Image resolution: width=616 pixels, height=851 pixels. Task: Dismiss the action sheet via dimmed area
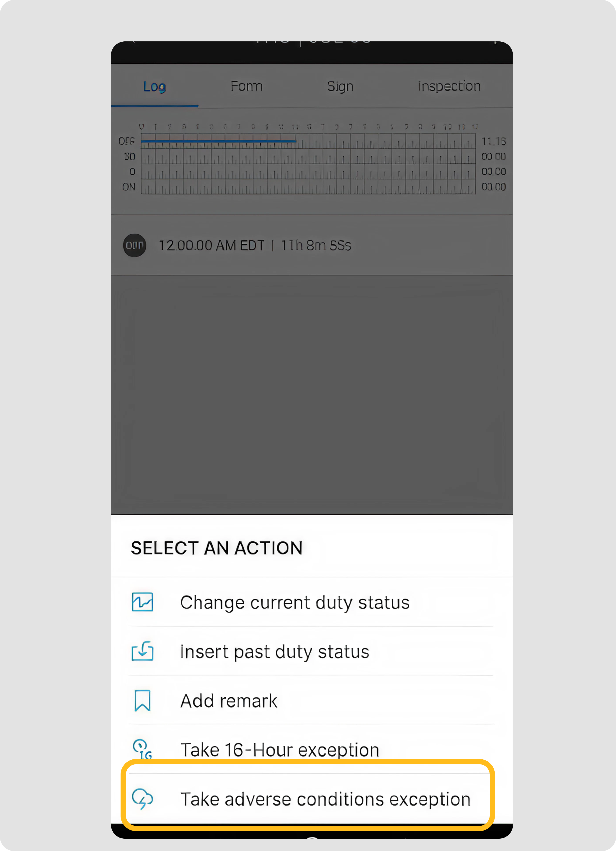click(x=311, y=394)
